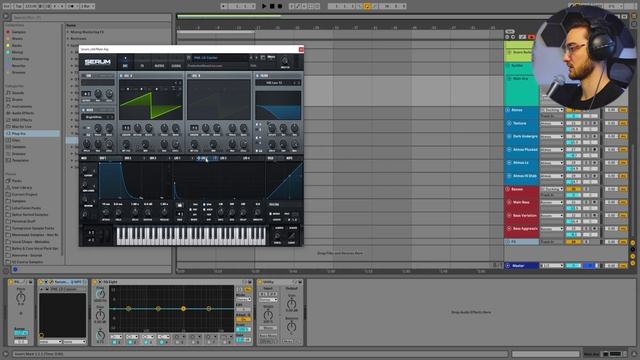Select the EQ Eight band 1 point
640x360 pixels.
(x=128, y=309)
